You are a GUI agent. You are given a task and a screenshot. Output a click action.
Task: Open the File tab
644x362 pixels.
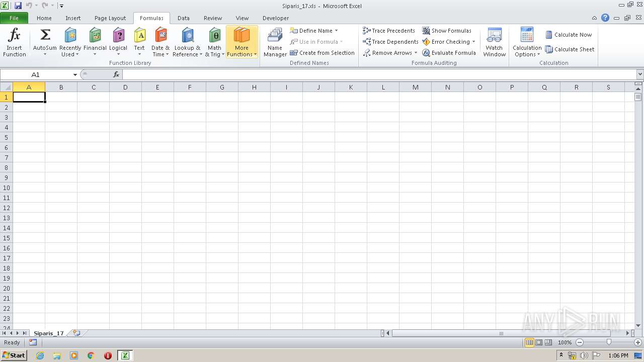point(14,18)
